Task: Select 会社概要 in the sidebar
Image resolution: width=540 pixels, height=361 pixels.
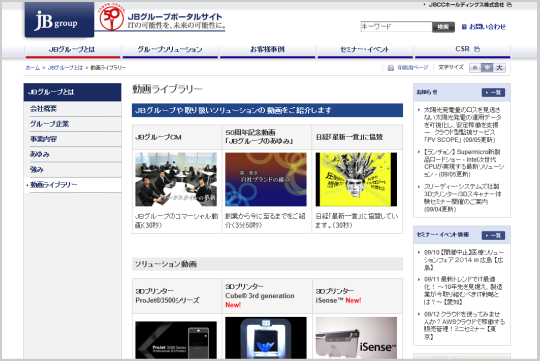Action: (75, 109)
